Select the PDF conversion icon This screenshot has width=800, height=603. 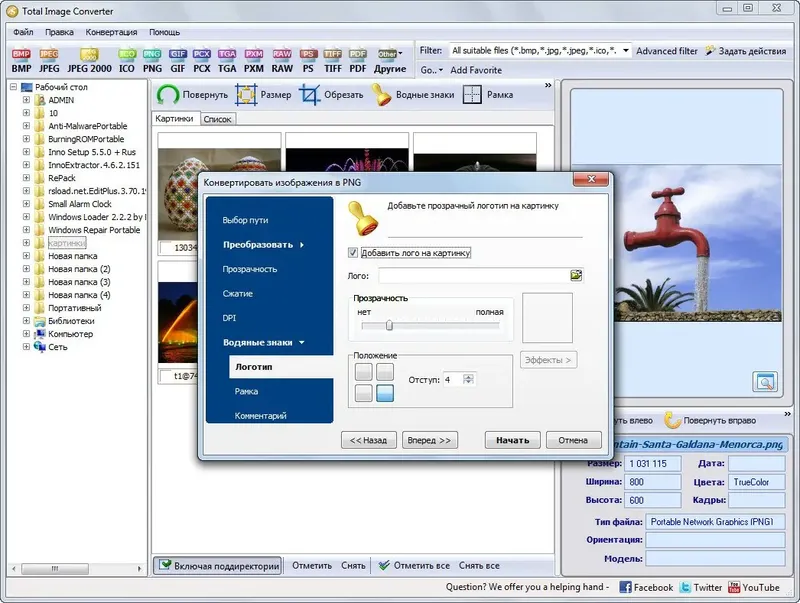point(358,54)
